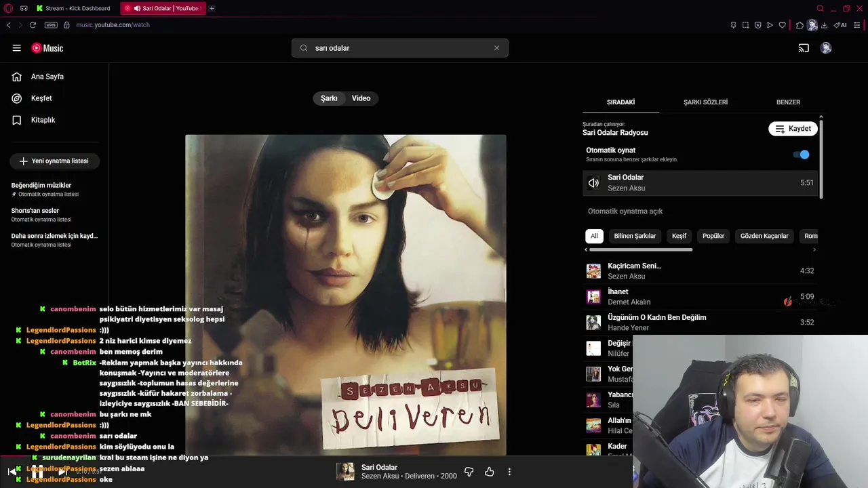
Task: Play İhanet by Demet Akalın
Action: pos(700,297)
